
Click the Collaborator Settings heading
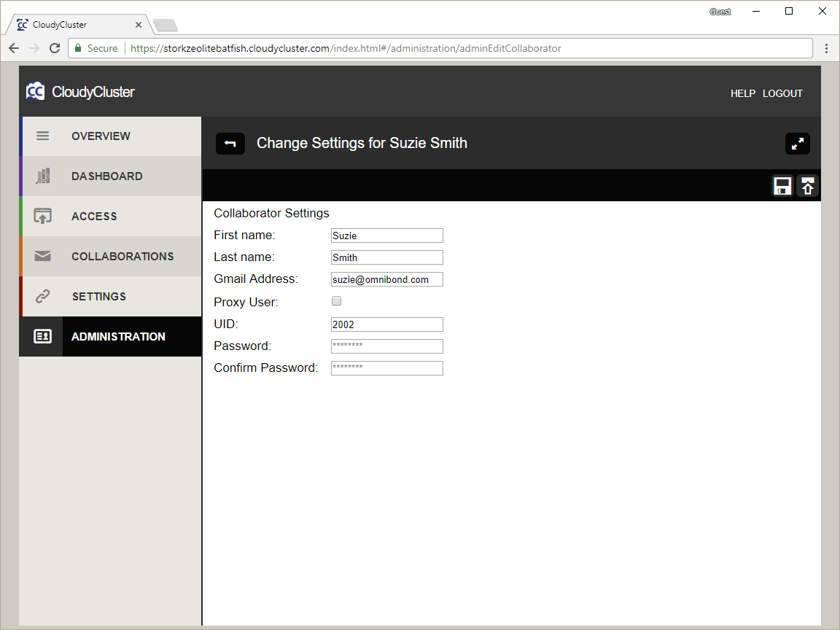[x=271, y=213]
